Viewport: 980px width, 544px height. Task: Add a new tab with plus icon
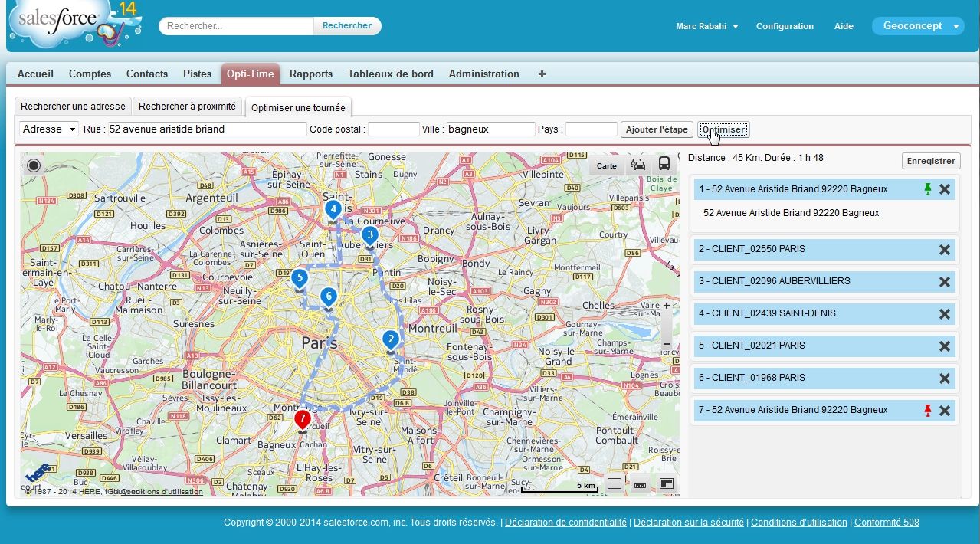(542, 74)
